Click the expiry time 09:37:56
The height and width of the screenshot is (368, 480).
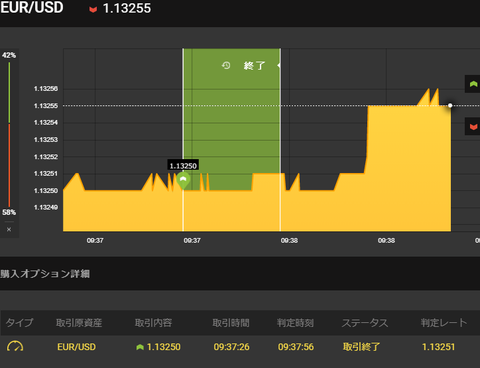pos(296,347)
